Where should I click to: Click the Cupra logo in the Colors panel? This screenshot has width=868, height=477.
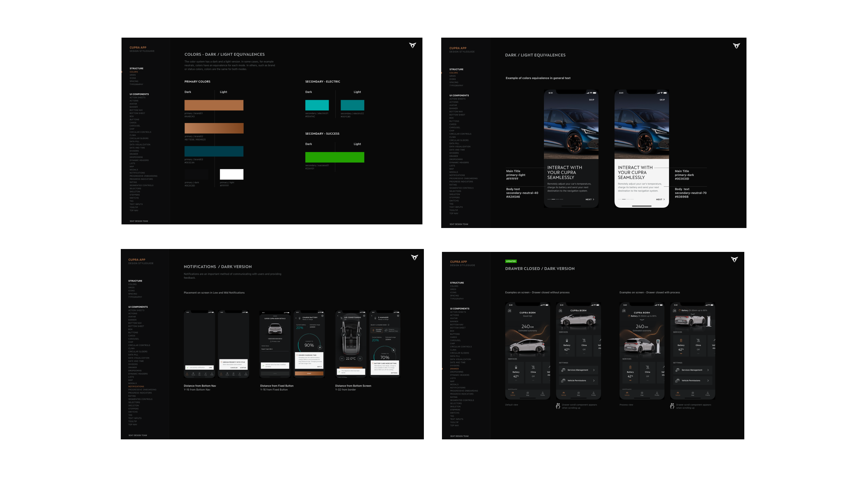[x=413, y=45]
